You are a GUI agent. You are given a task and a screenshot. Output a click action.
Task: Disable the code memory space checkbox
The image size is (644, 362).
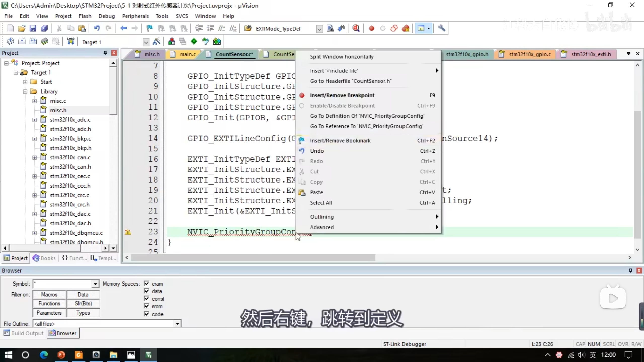click(147, 314)
